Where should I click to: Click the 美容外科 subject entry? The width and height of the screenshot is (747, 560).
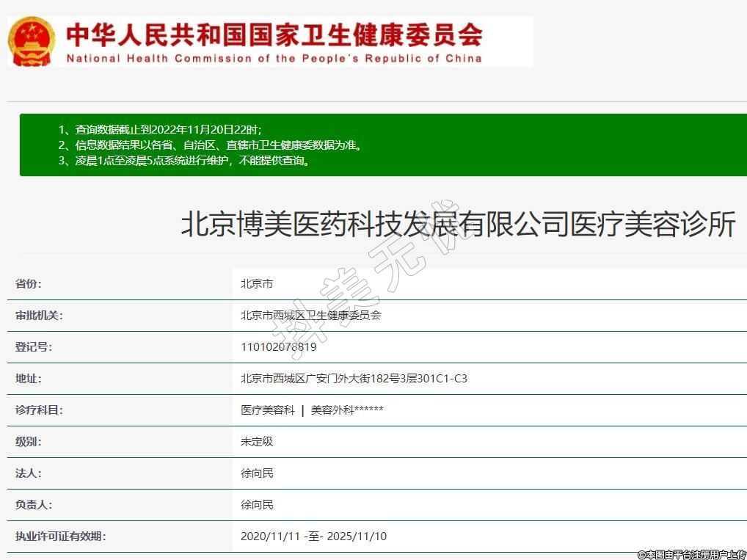[346, 410]
